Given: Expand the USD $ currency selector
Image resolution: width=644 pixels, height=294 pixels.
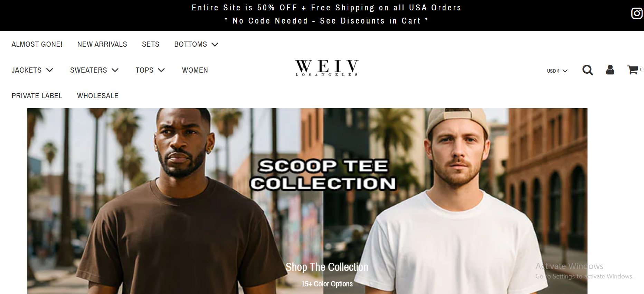Looking at the screenshot, I should [557, 71].
